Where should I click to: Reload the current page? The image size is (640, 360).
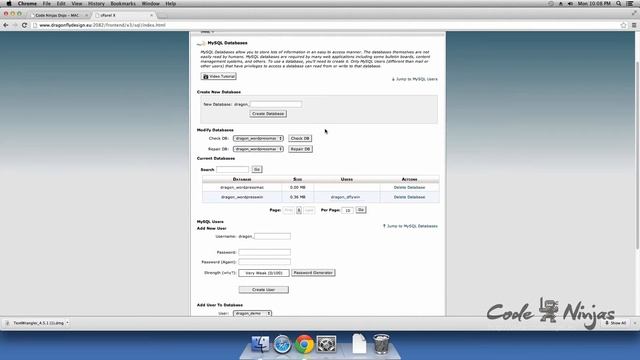24,25
